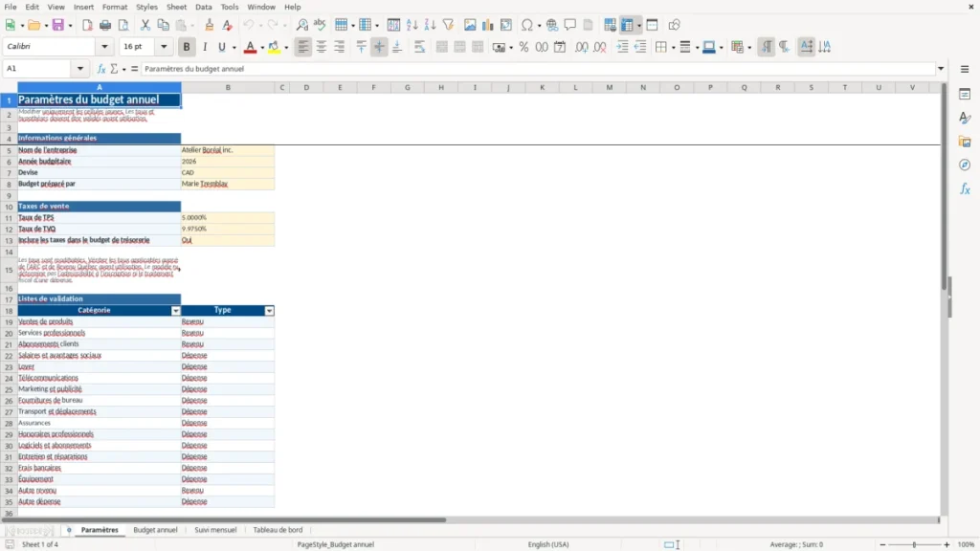Click the formula input line
980x551 pixels.
point(538,69)
